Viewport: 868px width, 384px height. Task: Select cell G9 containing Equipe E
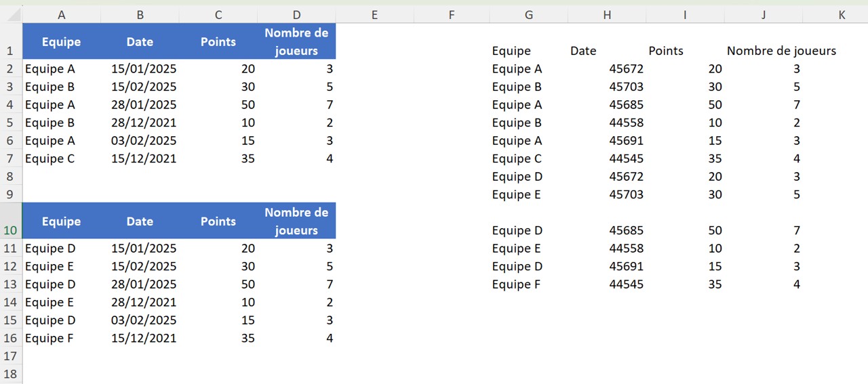pos(529,194)
